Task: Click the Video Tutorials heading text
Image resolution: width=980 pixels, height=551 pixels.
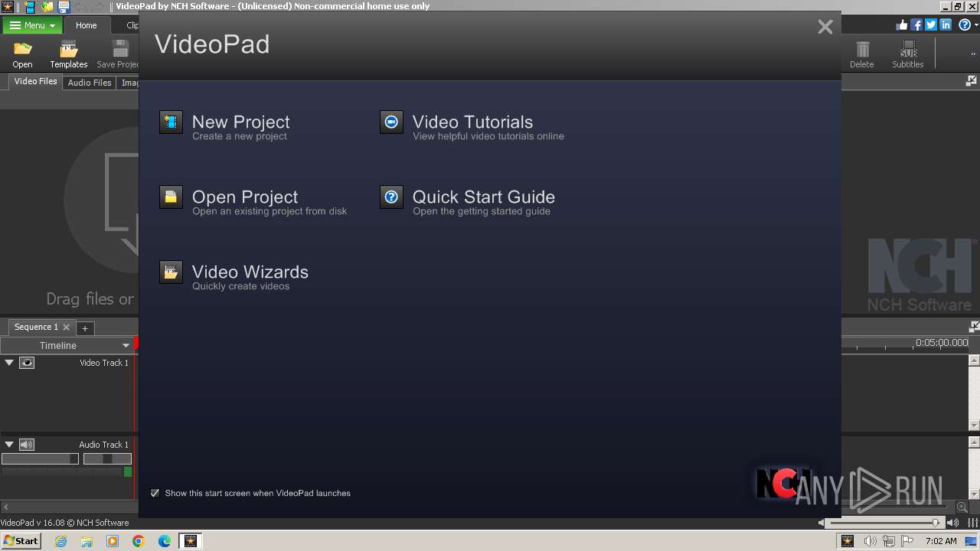Action: click(x=472, y=122)
